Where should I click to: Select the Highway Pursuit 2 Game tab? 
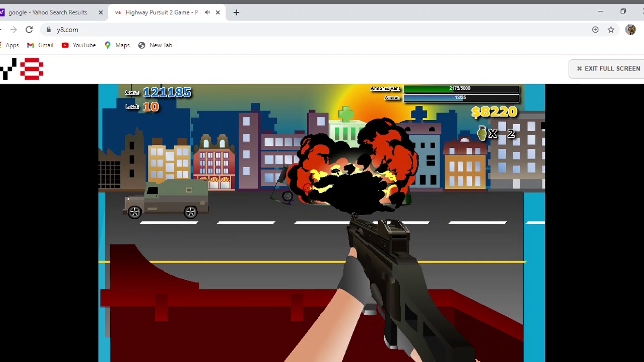point(161,12)
